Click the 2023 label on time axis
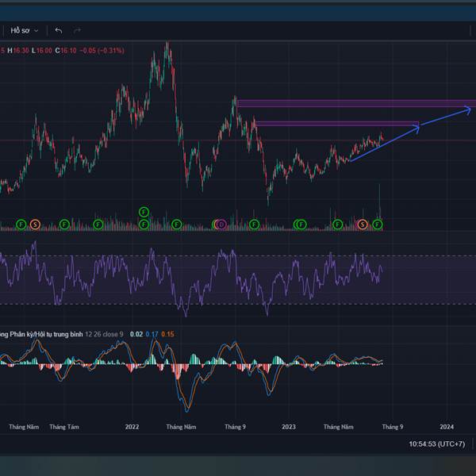This screenshot has height=476, width=476. [289, 426]
